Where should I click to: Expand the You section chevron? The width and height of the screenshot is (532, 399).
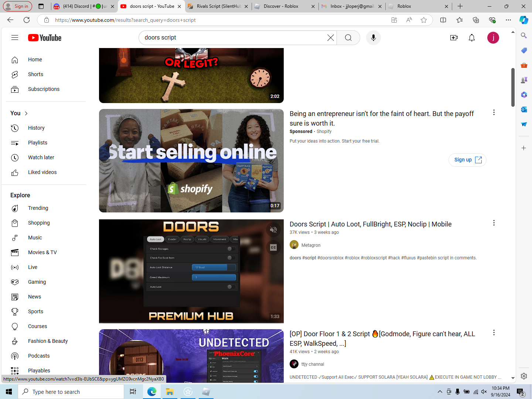(26, 113)
